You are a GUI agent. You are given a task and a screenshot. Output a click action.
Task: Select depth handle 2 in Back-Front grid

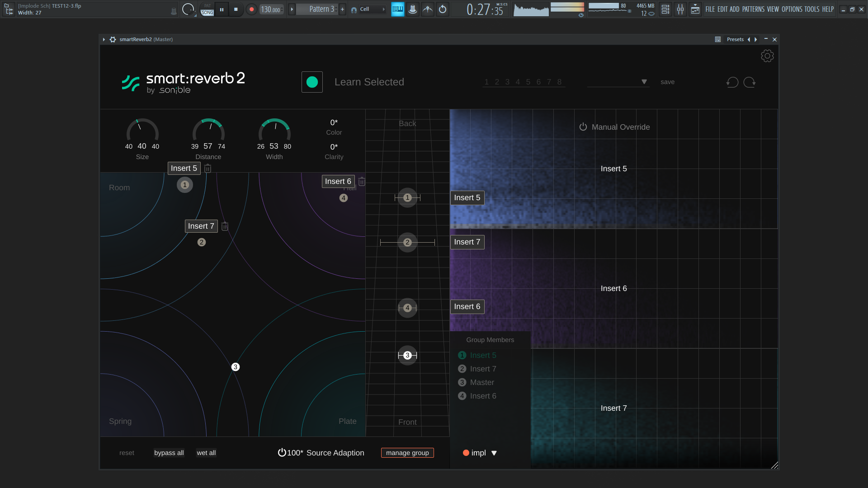point(407,242)
